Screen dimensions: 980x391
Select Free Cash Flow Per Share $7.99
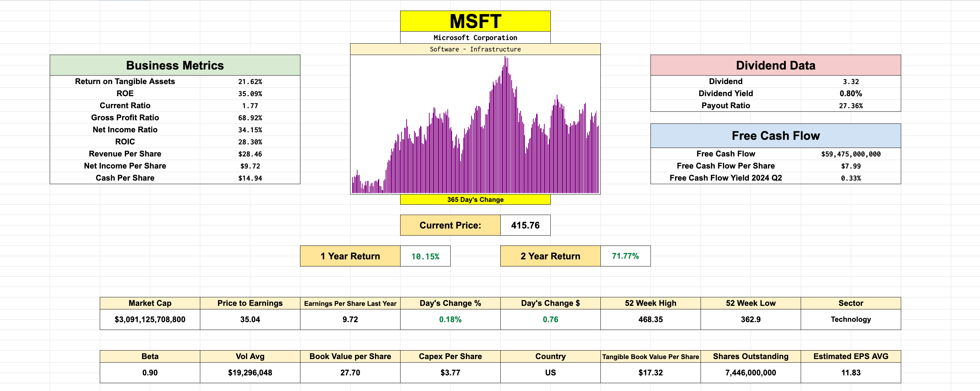click(851, 166)
